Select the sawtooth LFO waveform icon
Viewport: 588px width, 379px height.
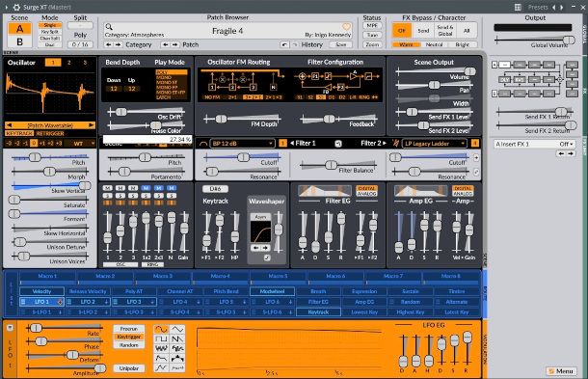[x=177, y=338]
